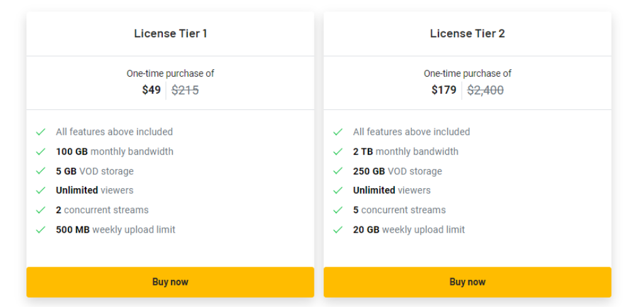Click the crossed-out $2,400 original price
Screen dimensions: 644x307
[x=486, y=91]
